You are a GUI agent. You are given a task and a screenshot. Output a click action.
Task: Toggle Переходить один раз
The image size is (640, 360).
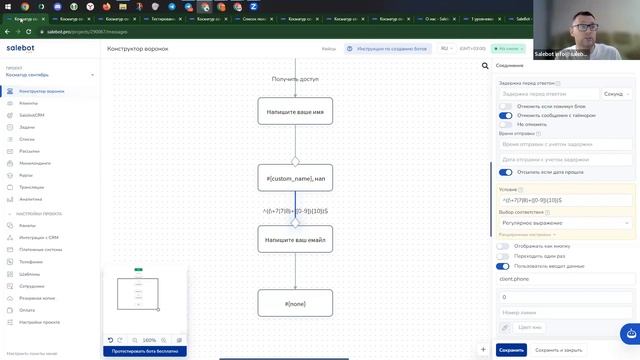(x=502, y=256)
